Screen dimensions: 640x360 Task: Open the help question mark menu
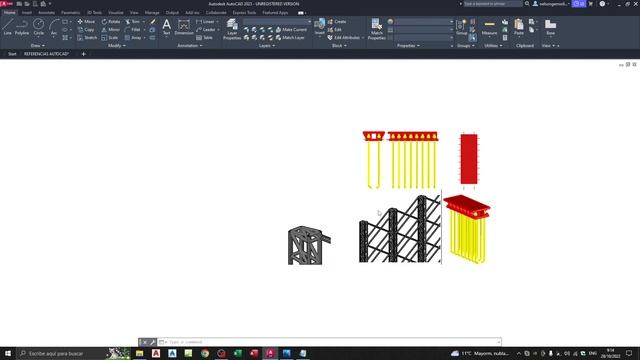click(x=602, y=4)
